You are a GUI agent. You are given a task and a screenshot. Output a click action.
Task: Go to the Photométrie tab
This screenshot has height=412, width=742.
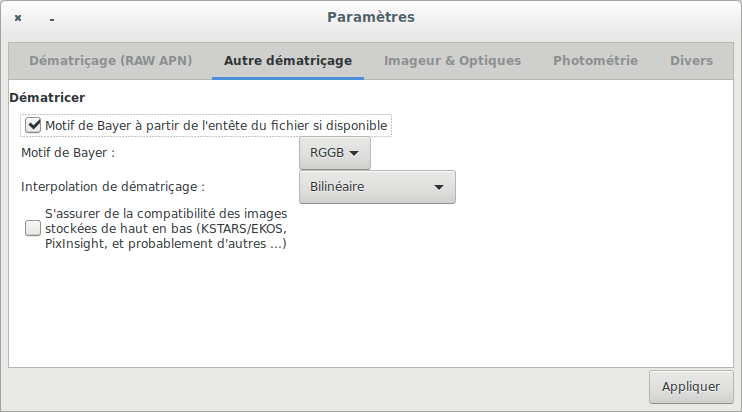(595, 61)
